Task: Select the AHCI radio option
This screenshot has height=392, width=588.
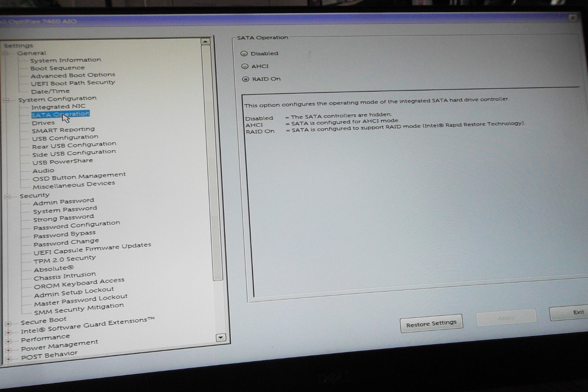Action: (x=245, y=66)
